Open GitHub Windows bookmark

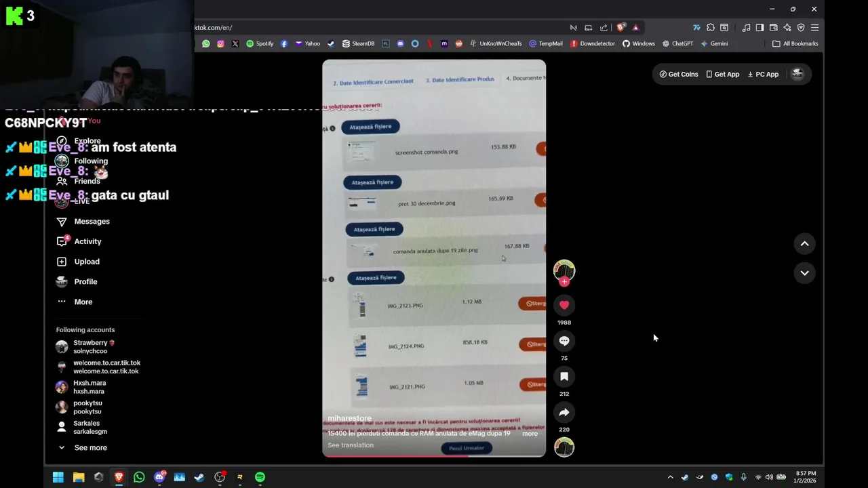(x=639, y=43)
